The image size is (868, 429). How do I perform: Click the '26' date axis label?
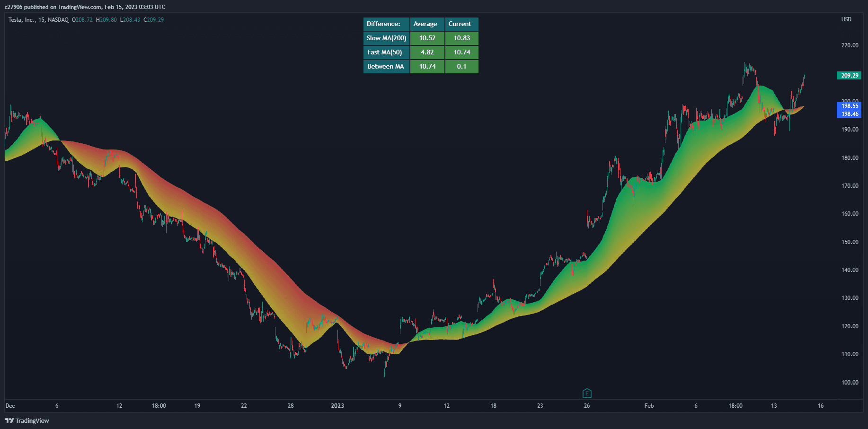tap(587, 406)
